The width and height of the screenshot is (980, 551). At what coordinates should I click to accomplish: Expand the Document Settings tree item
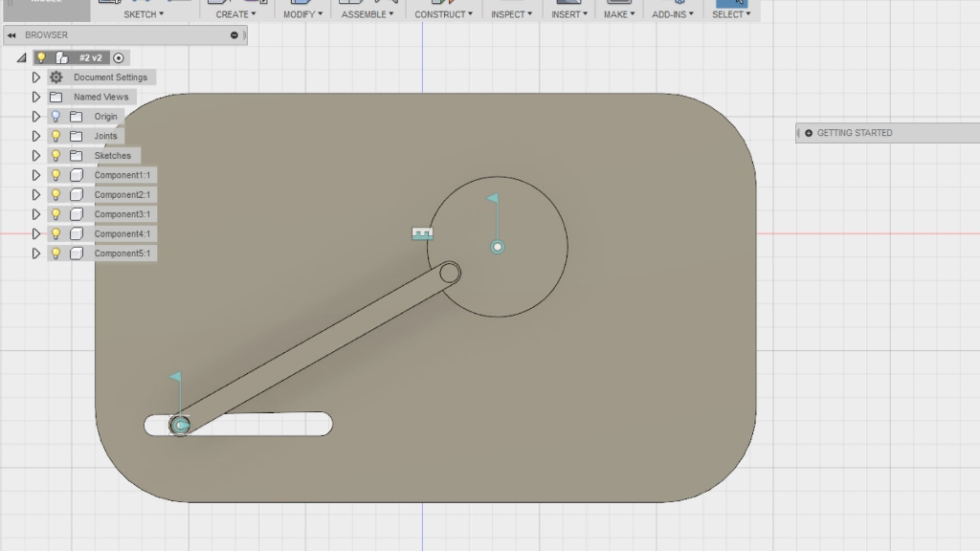(36, 77)
